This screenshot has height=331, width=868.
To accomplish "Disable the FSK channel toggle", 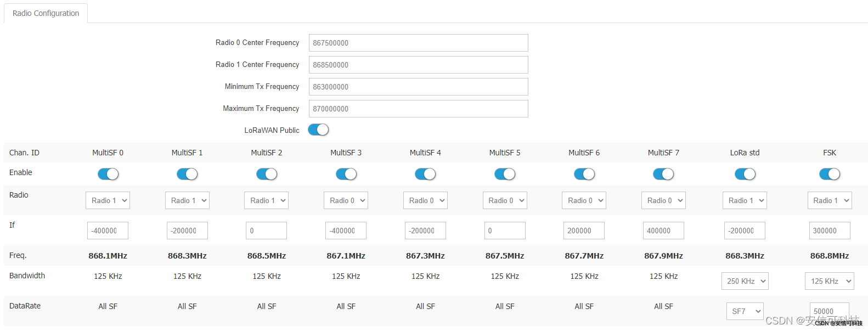I will (x=830, y=174).
